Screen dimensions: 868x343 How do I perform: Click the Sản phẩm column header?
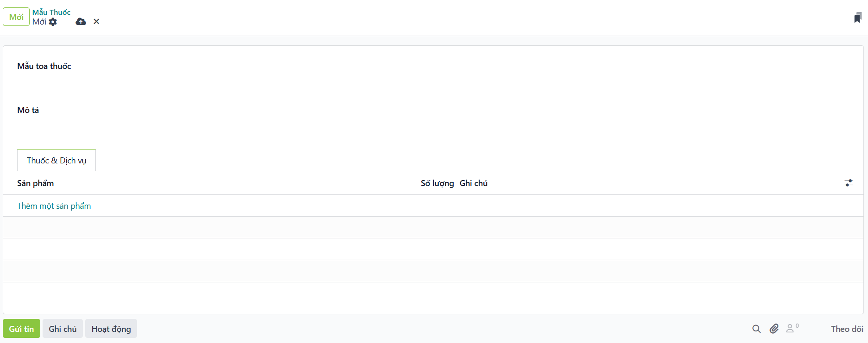36,183
